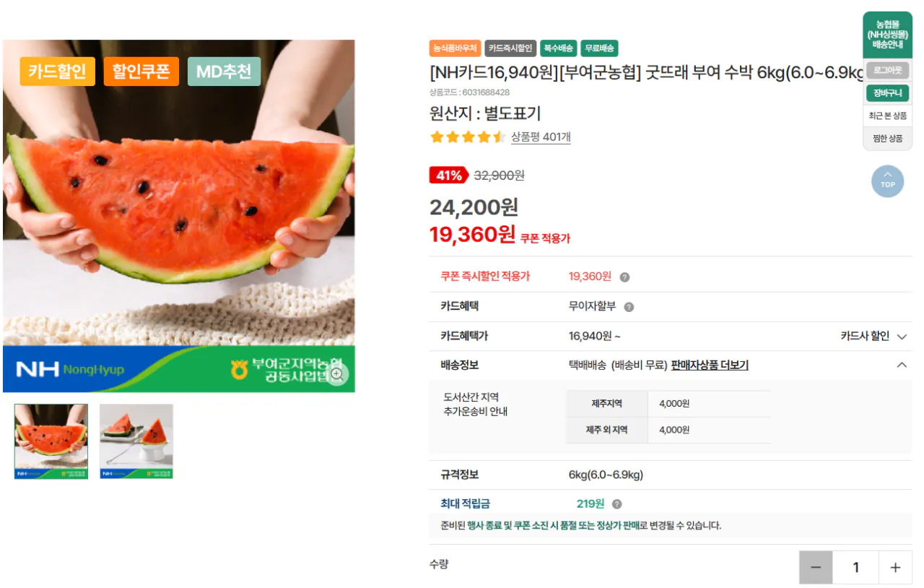Image resolution: width=924 pixels, height=588 pixels.
Task: Select the 최근 본 상품 sidebar menu item
Action: pos(887,116)
